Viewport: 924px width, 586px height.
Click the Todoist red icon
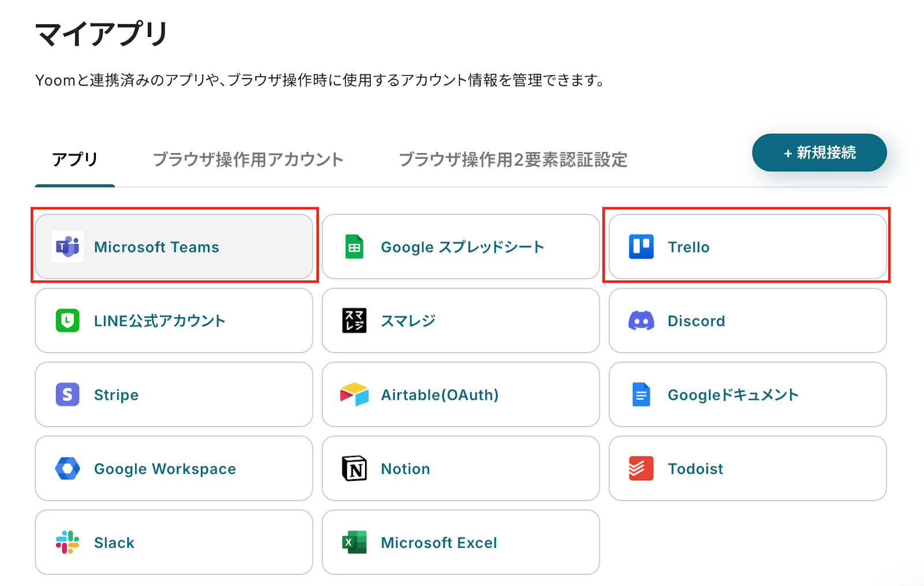[x=641, y=469]
